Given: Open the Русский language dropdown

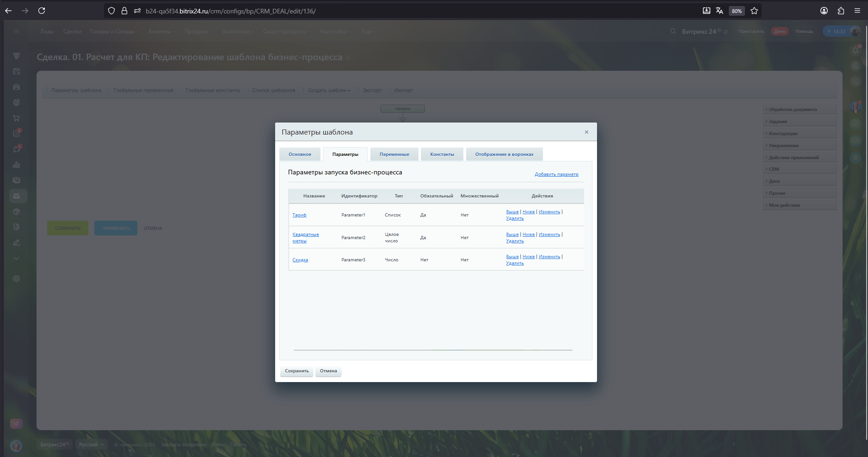Looking at the screenshot, I should (x=92, y=445).
